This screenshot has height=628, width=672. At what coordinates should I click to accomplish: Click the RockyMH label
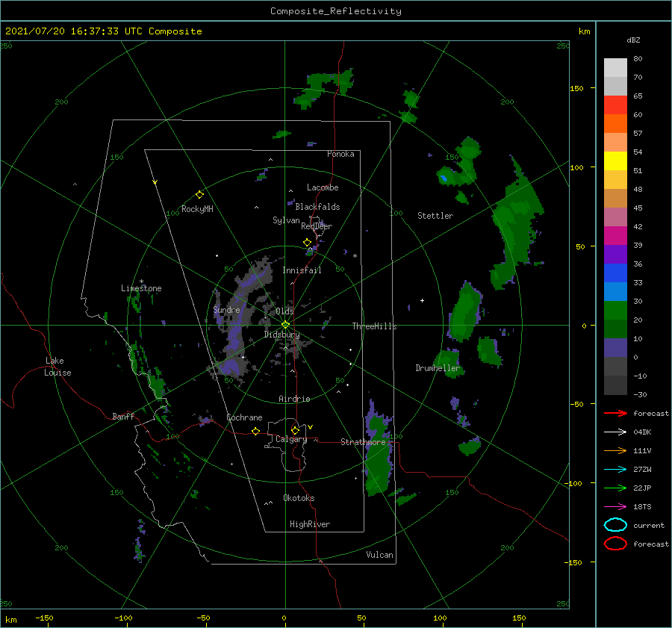pyautogui.click(x=197, y=209)
